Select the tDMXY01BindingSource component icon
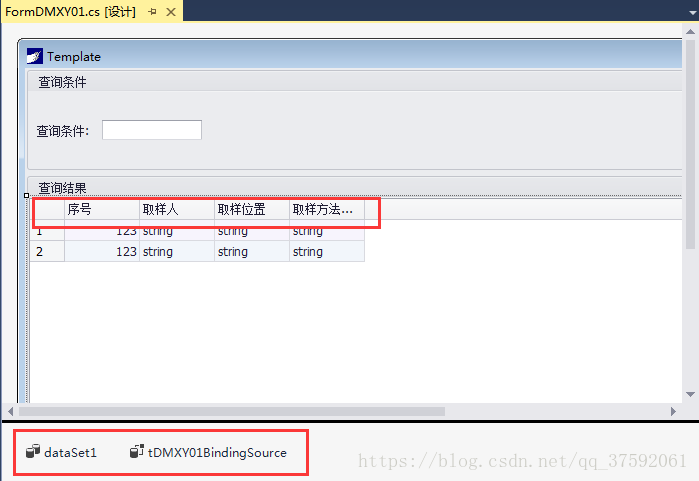 click(136, 451)
